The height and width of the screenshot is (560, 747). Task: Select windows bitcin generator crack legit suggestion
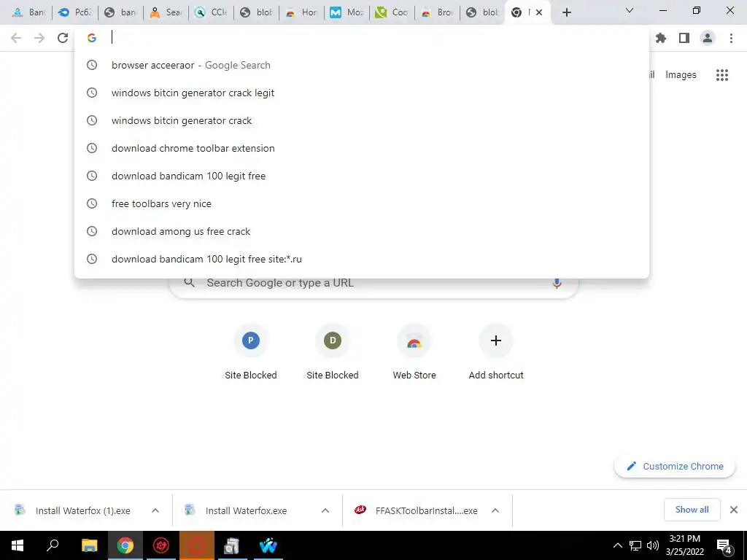(362, 93)
